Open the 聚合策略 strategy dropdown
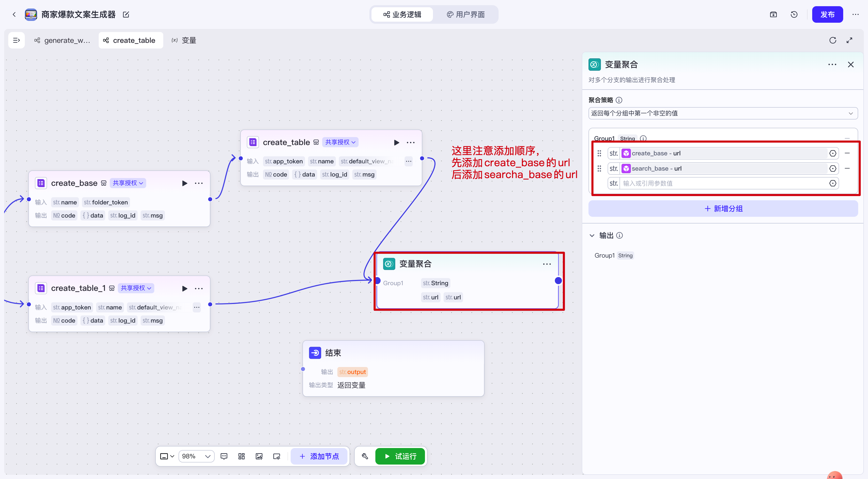This screenshot has height=479, width=868. click(723, 114)
